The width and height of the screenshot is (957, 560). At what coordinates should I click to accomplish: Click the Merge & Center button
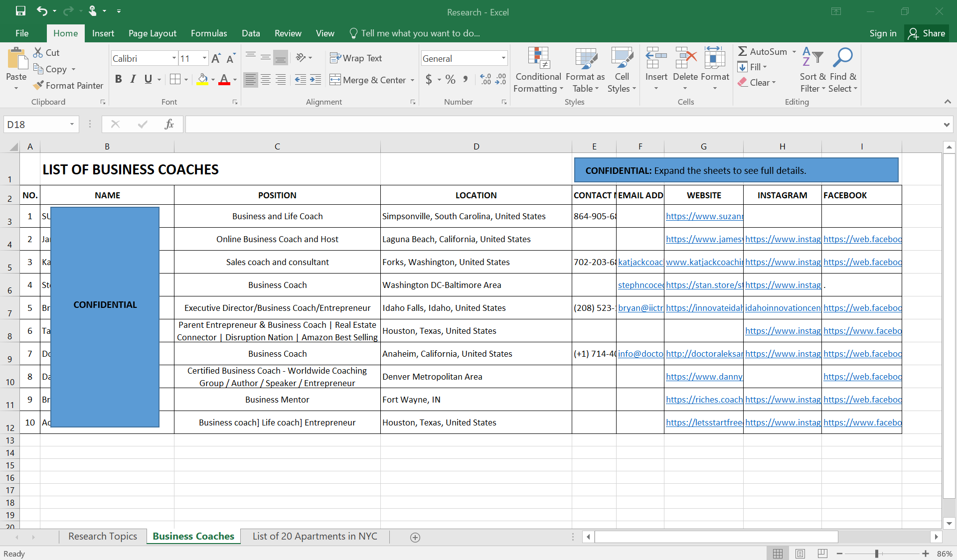click(368, 80)
